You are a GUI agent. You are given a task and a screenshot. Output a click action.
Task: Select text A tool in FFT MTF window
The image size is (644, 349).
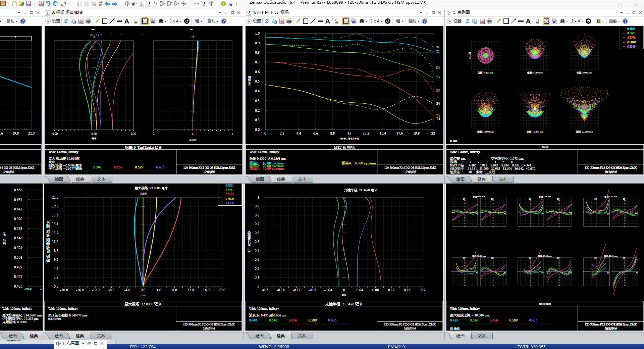tap(328, 21)
